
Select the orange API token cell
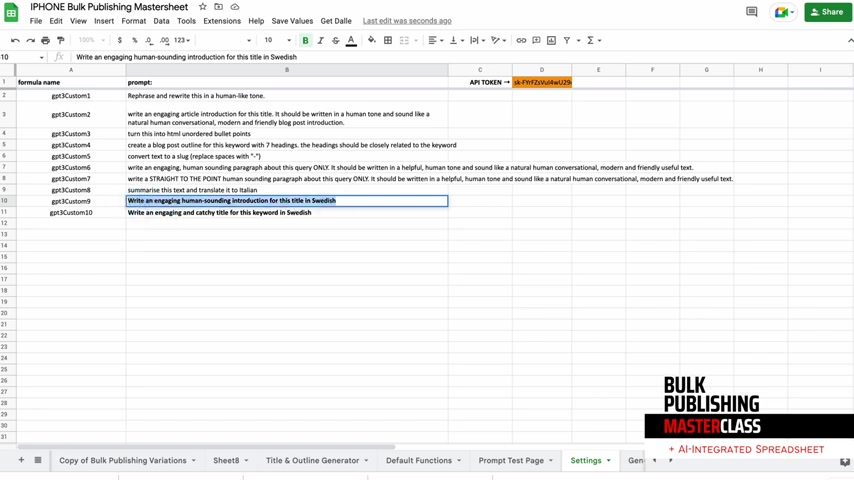(x=542, y=82)
